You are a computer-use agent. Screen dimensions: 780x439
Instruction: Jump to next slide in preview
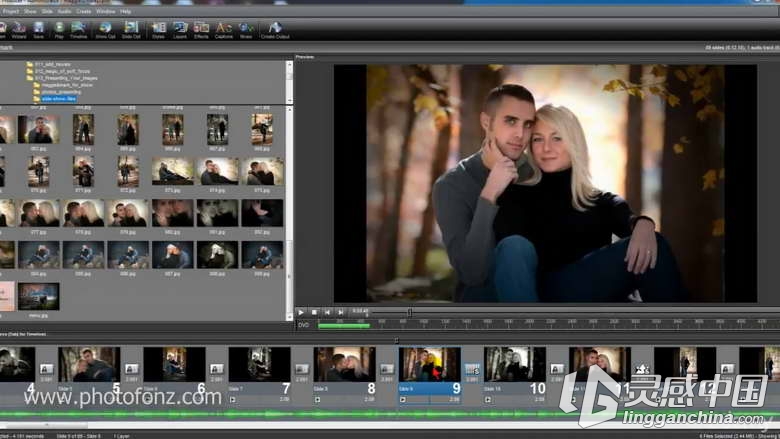341,312
